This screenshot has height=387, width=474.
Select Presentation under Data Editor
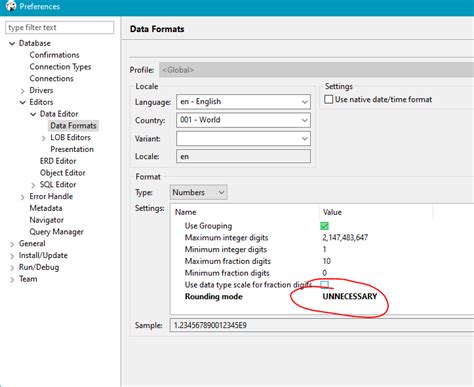[x=72, y=149]
